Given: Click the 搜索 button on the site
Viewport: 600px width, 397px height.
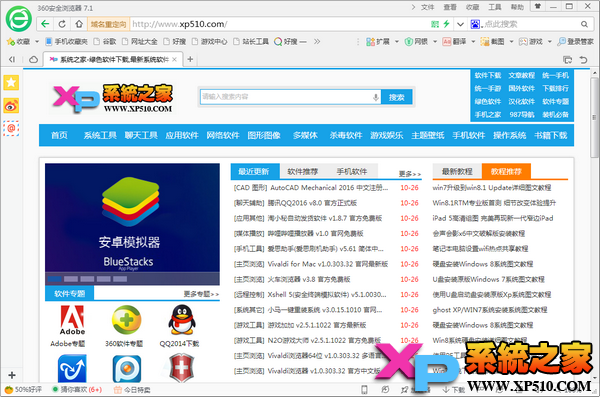Looking at the screenshot, I should pos(397,97).
